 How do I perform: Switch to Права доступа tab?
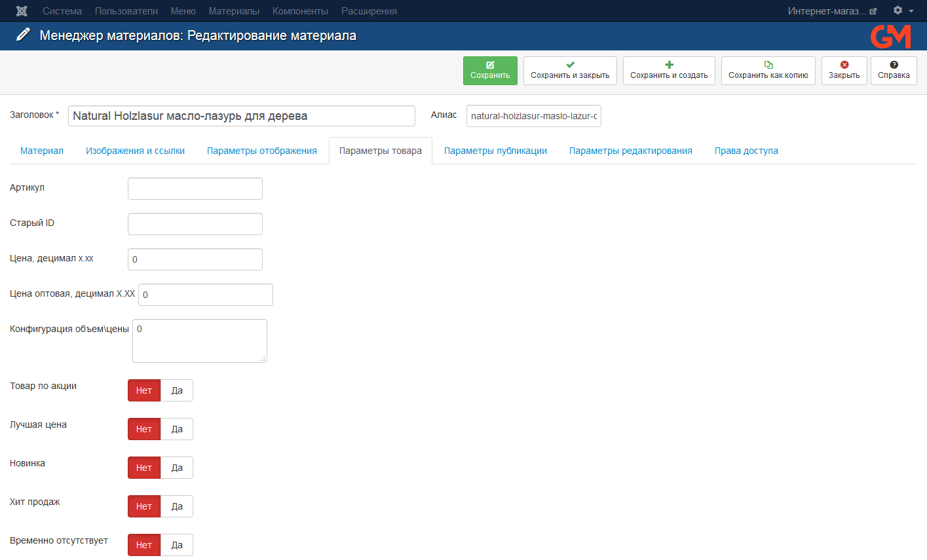click(746, 151)
